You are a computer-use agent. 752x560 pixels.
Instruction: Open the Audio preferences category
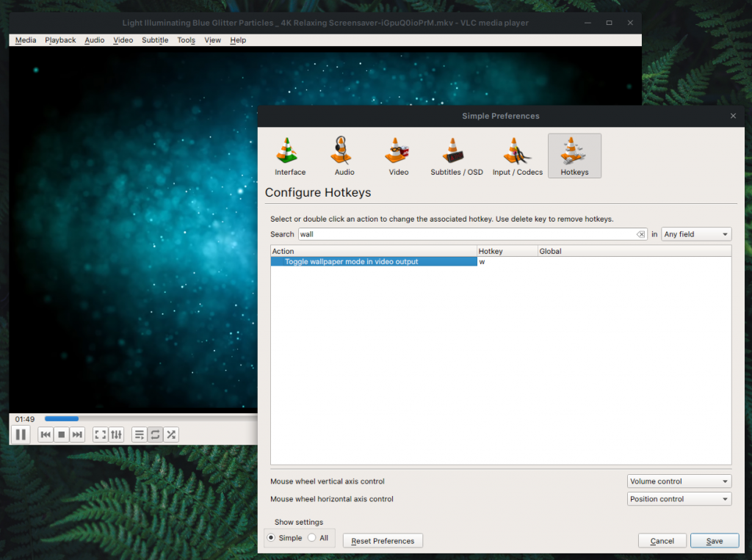pos(344,156)
